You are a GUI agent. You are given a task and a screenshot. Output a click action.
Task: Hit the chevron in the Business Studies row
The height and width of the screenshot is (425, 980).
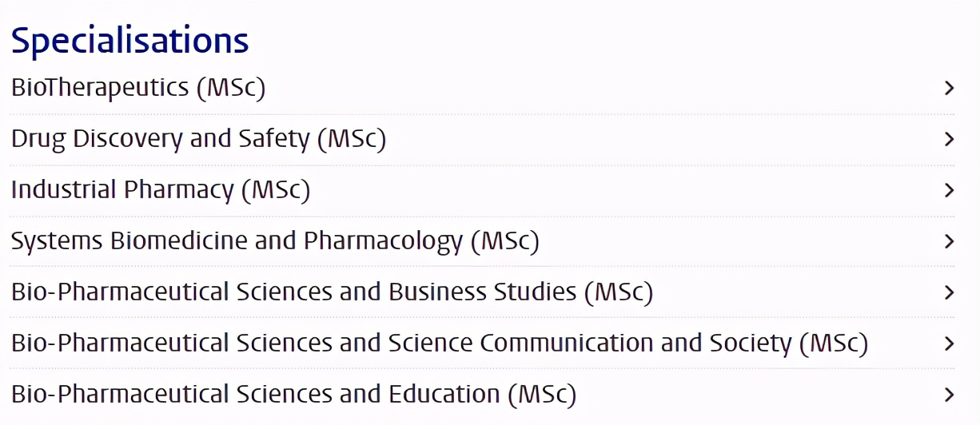[949, 292]
